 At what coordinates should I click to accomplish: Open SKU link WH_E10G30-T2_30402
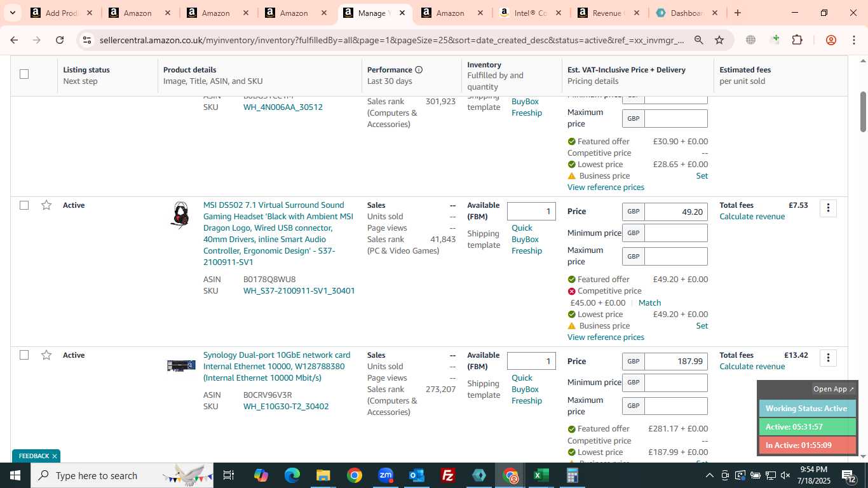tap(286, 407)
